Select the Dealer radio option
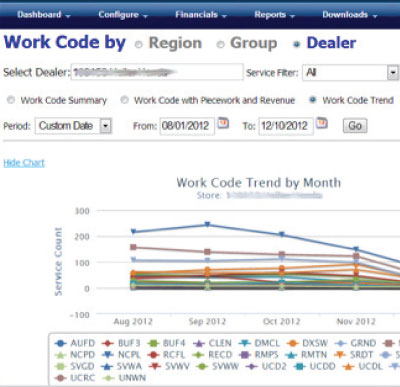The image size is (400, 387). click(x=296, y=44)
